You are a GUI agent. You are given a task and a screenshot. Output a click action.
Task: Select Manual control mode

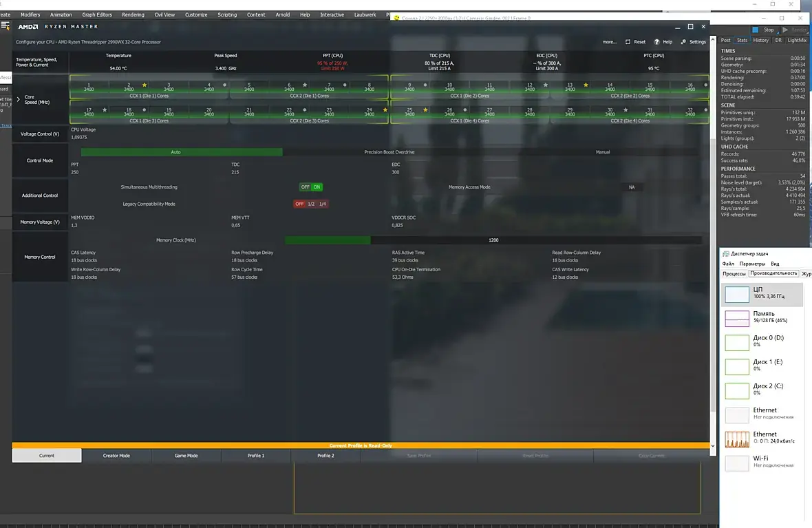(x=602, y=152)
